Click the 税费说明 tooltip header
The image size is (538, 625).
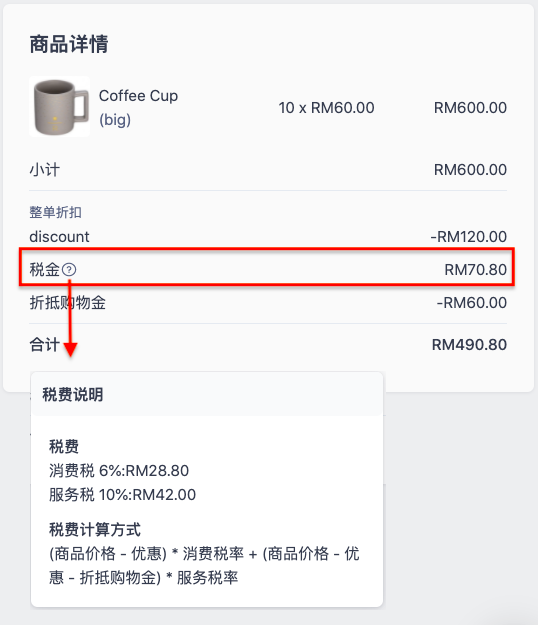(73, 395)
